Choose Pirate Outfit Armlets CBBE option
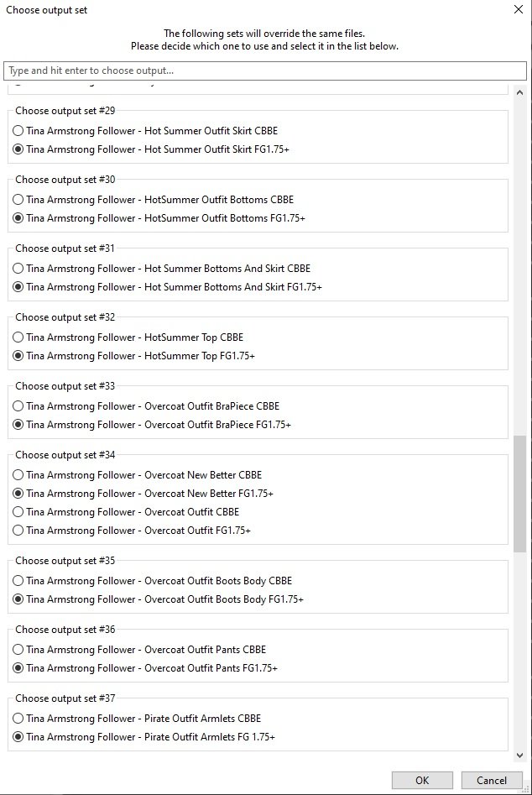 pos(18,719)
